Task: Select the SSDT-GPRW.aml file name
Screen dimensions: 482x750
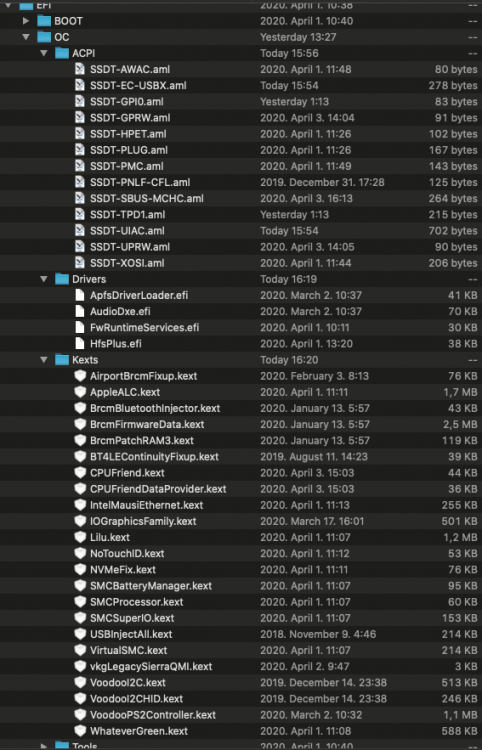Action: pyautogui.click(x=130, y=118)
